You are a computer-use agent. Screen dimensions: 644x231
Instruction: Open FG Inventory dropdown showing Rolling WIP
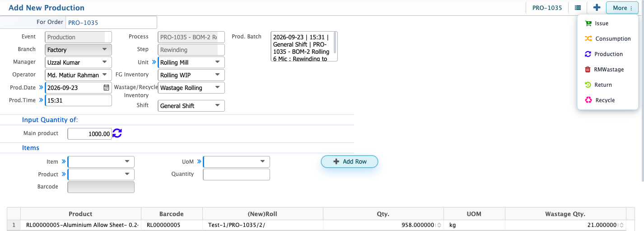(x=191, y=75)
